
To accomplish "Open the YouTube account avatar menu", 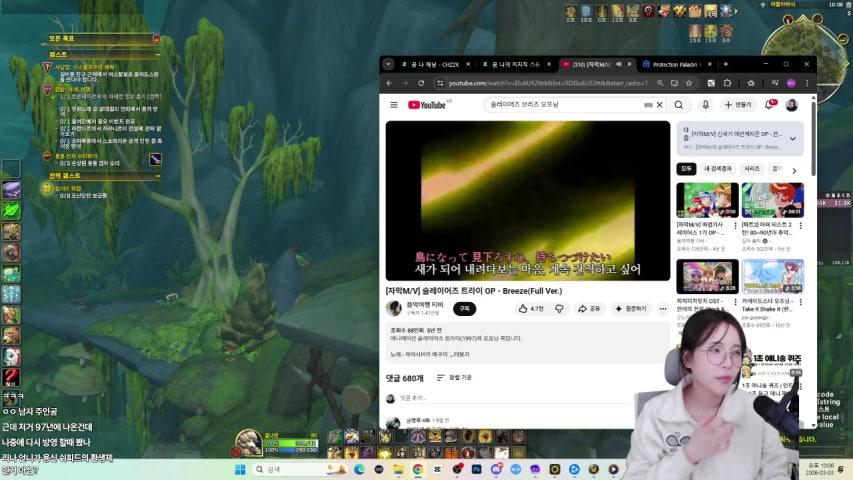I will pyautogui.click(x=792, y=104).
